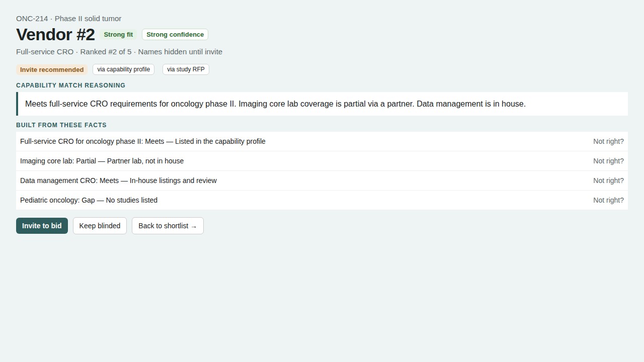
Task: Click the Invite recommended badge
Action: pos(52,69)
